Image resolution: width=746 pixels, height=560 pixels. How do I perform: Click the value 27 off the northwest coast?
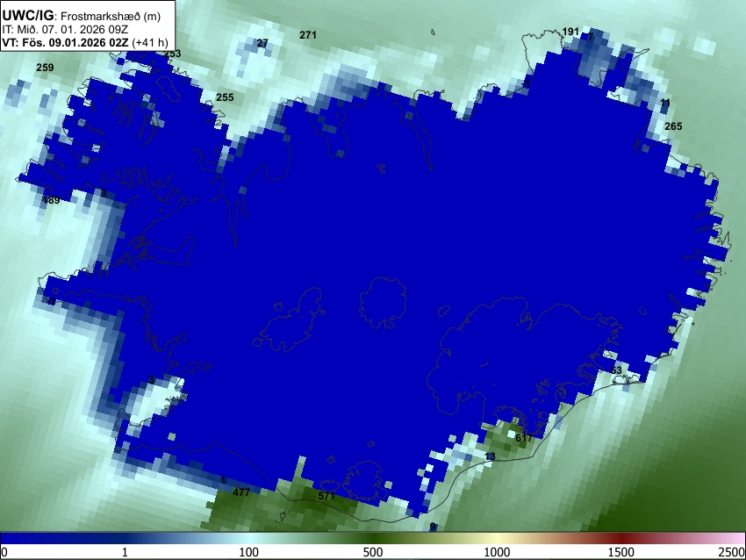click(262, 43)
